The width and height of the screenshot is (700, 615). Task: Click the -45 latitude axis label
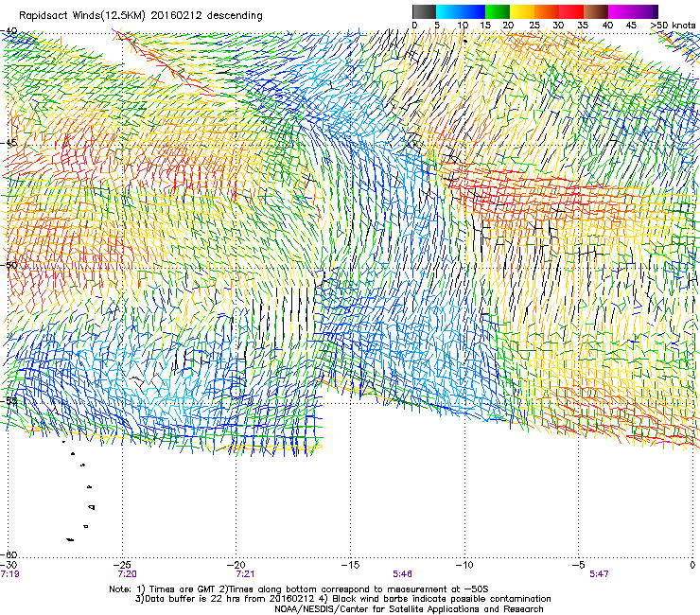pyautogui.click(x=9, y=143)
